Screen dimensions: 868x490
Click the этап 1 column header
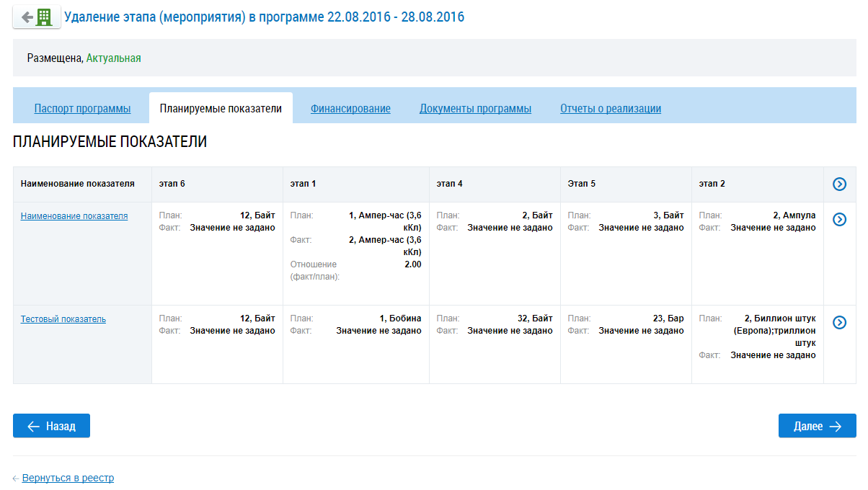coord(304,184)
